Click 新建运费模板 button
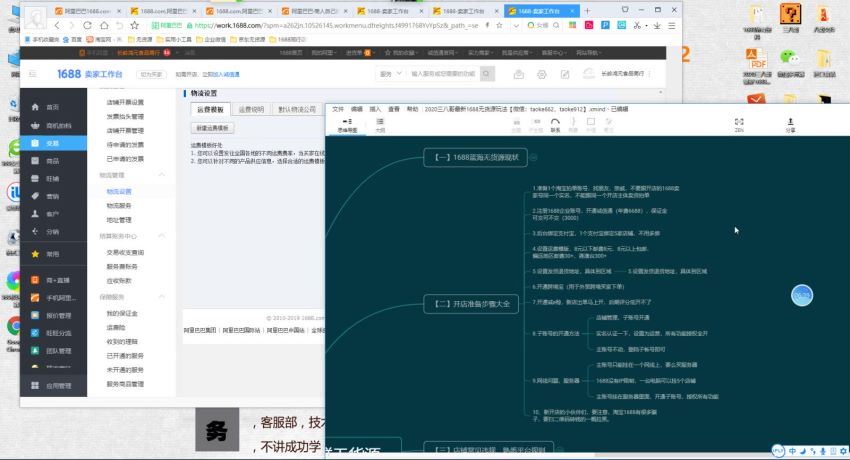 click(212, 128)
